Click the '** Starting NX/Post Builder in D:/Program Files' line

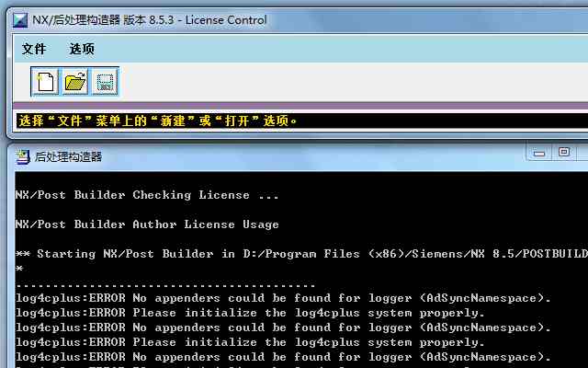pyautogui.click(x=302, y=254)
